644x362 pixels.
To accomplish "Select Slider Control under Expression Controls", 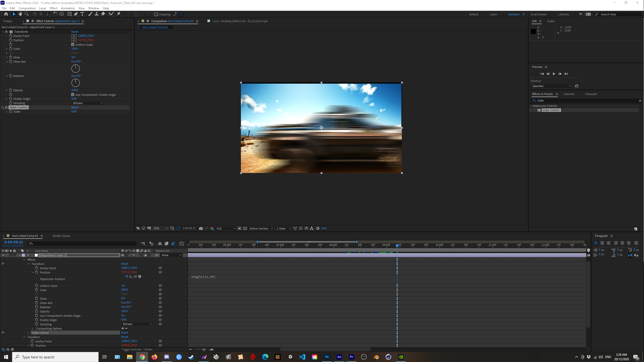I will click(x=551, y=110).
